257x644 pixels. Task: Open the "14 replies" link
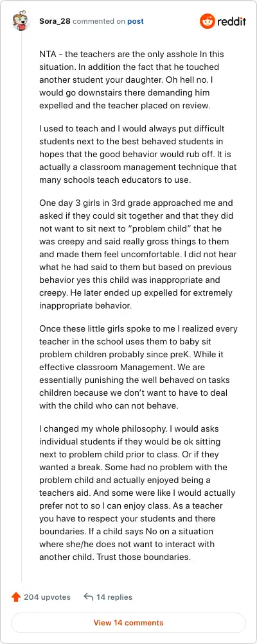point(114,597)
